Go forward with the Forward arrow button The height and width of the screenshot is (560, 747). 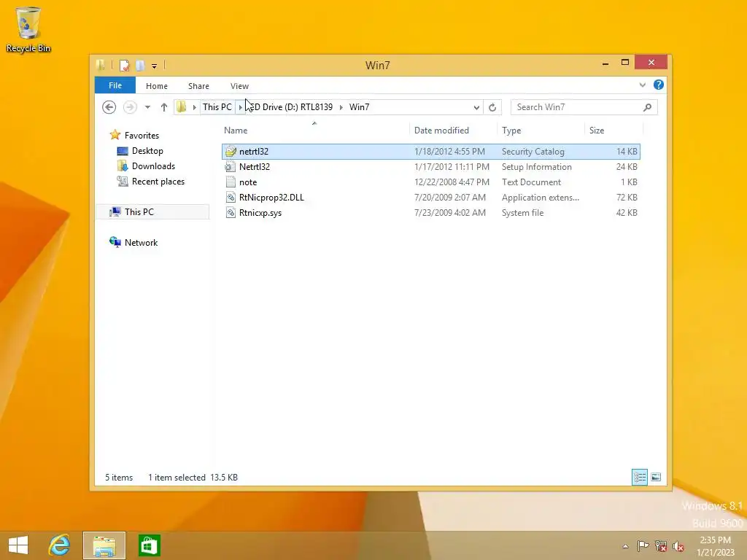(x=130, y=107)
